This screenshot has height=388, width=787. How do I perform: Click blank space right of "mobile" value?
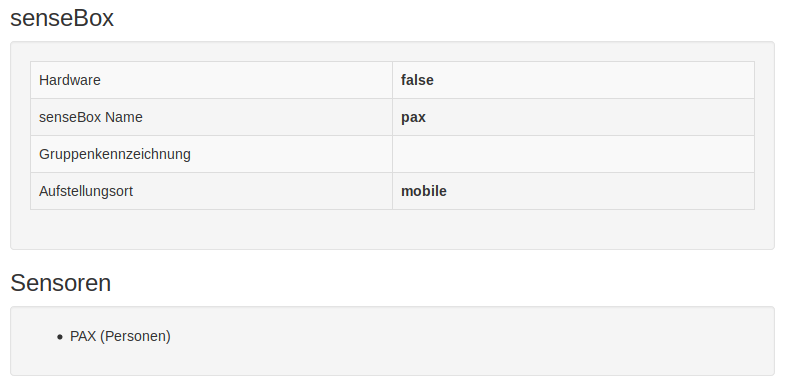(600, 191)
